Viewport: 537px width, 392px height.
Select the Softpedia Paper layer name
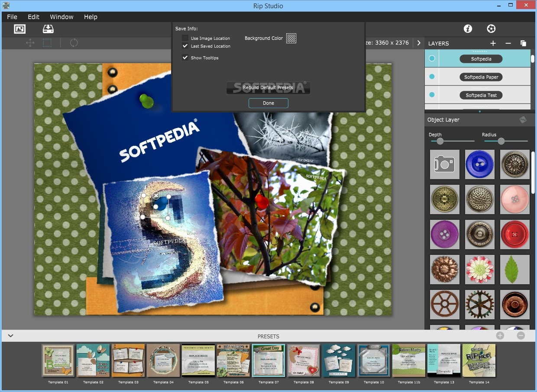pos(481,77)
